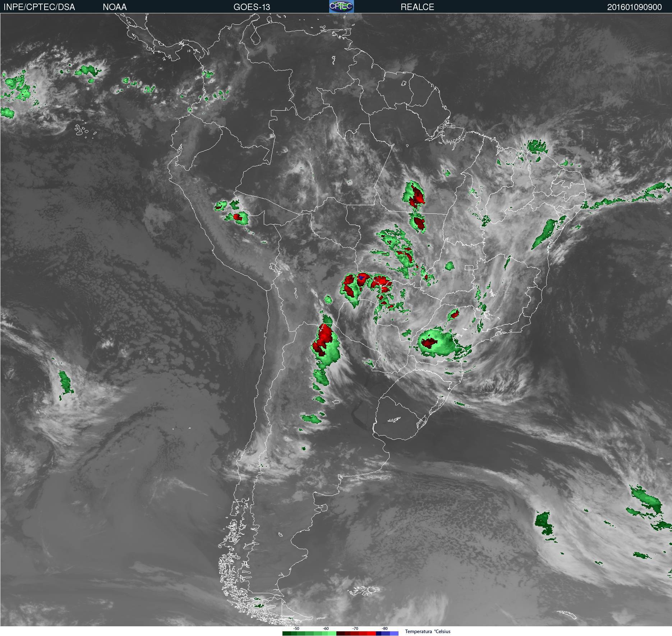Click the NOAA header label

point(115,7)
